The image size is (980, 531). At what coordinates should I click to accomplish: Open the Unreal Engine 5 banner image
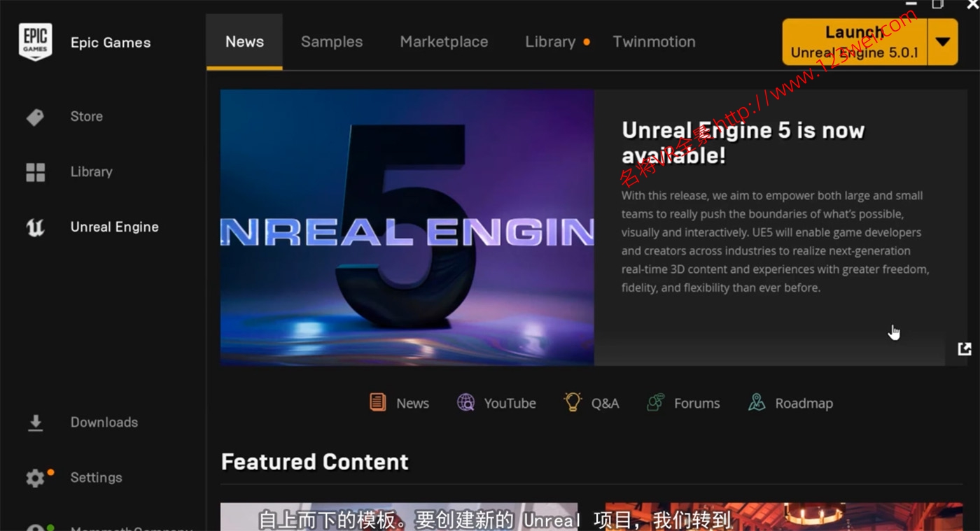click(407, 227)
